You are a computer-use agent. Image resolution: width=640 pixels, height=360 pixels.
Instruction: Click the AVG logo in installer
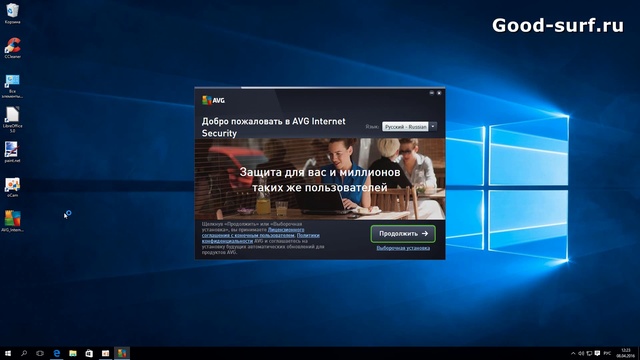213,100
